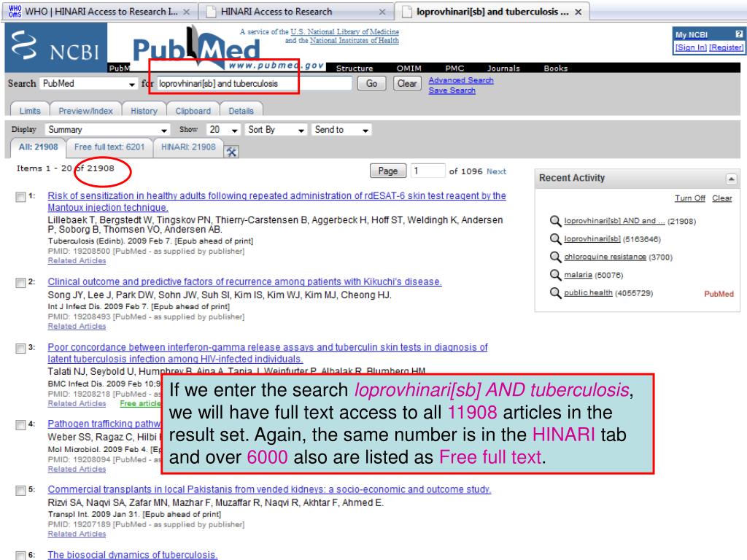
Task: Click the PubMed logo
Action: pyautogui.click(x=196, y=47)
